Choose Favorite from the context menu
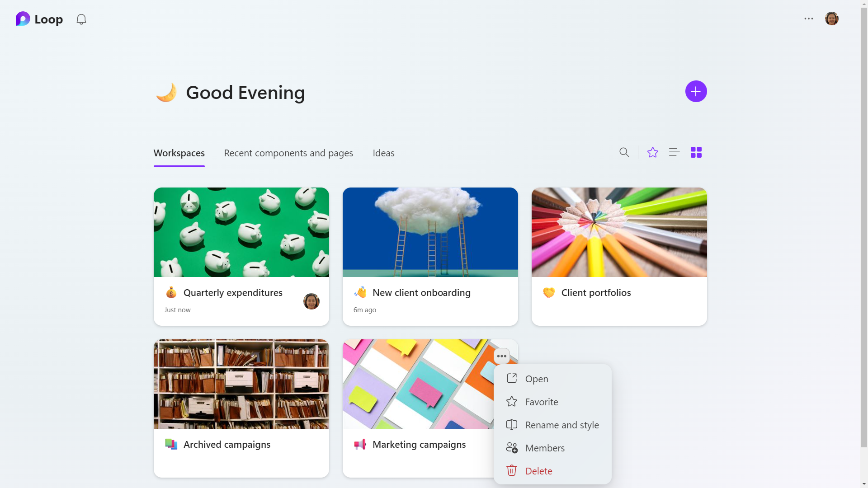Viewport: 868px width, 488px height. pos(541,402)
